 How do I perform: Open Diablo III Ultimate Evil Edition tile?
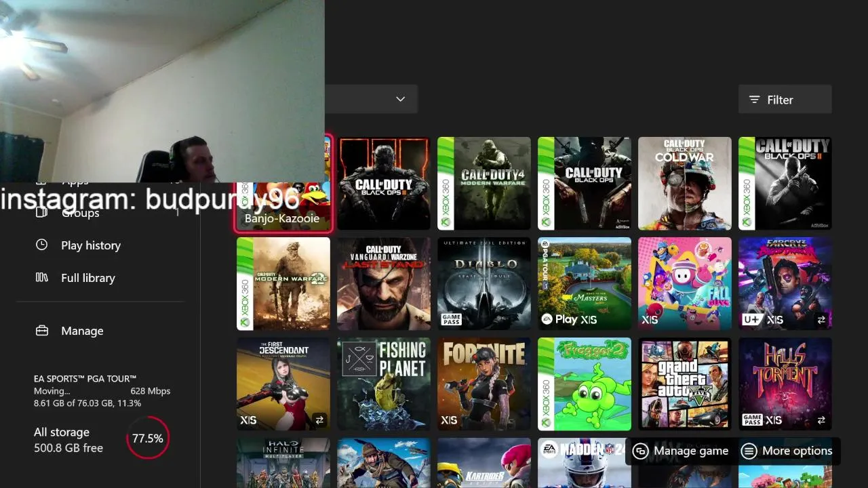(484, 283)
